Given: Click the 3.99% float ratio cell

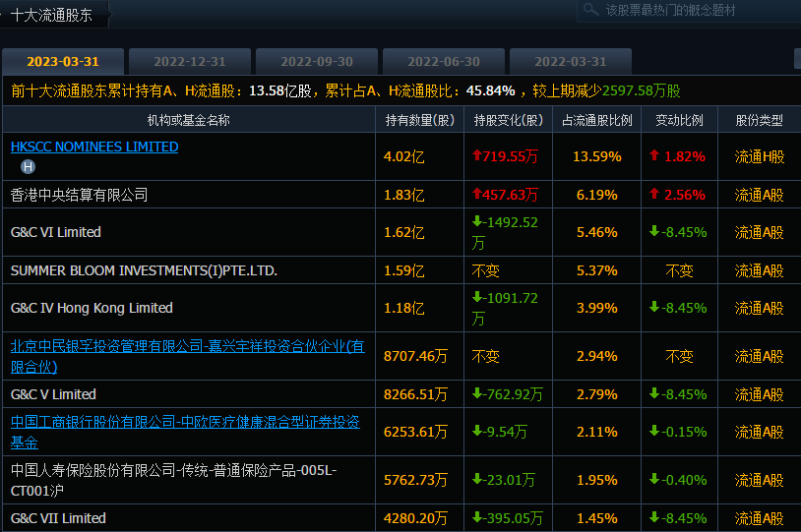Looking at the screenshot, I should tap(597, 308).
